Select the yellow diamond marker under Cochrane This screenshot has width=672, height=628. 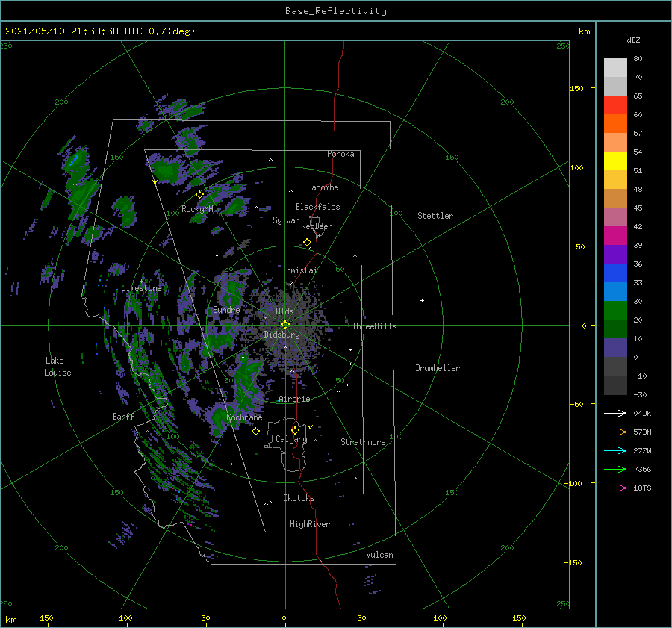pyautogui.click(x=256, y=432)
